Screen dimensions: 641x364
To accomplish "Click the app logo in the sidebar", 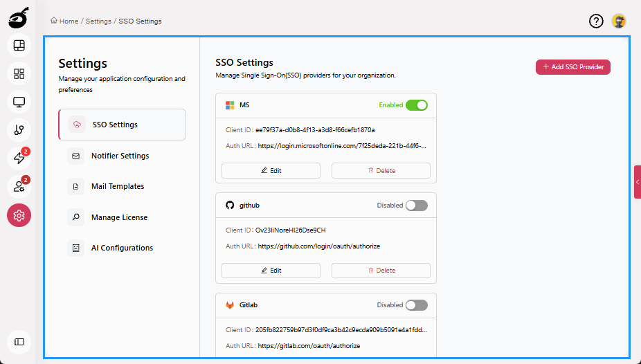I will pos(19,18).
